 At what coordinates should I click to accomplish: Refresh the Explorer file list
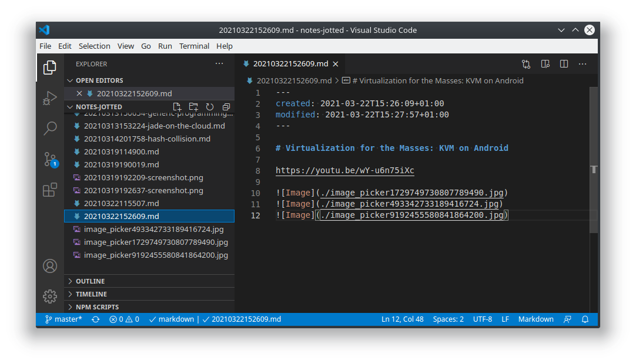coord(210,106)
